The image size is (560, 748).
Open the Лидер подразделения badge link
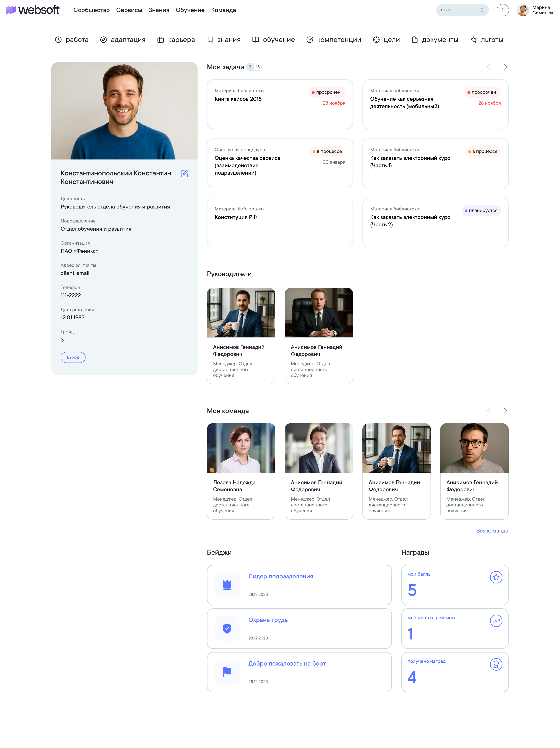(x=280, y=576)
